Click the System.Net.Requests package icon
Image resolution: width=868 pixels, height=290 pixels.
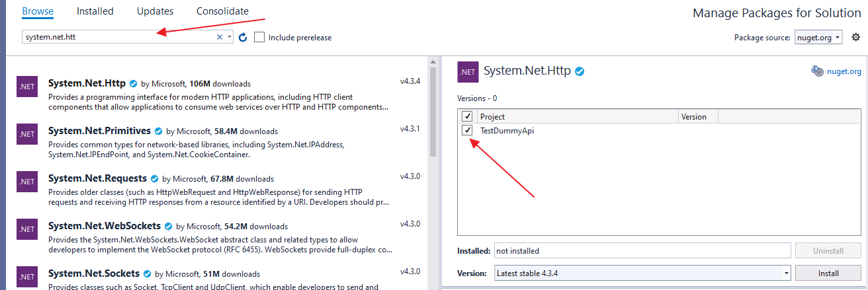point(27,181)
